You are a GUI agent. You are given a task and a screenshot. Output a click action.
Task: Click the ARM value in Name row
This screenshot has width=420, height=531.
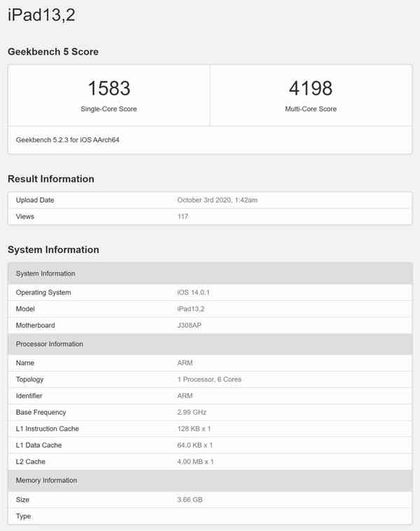point(185,363)
